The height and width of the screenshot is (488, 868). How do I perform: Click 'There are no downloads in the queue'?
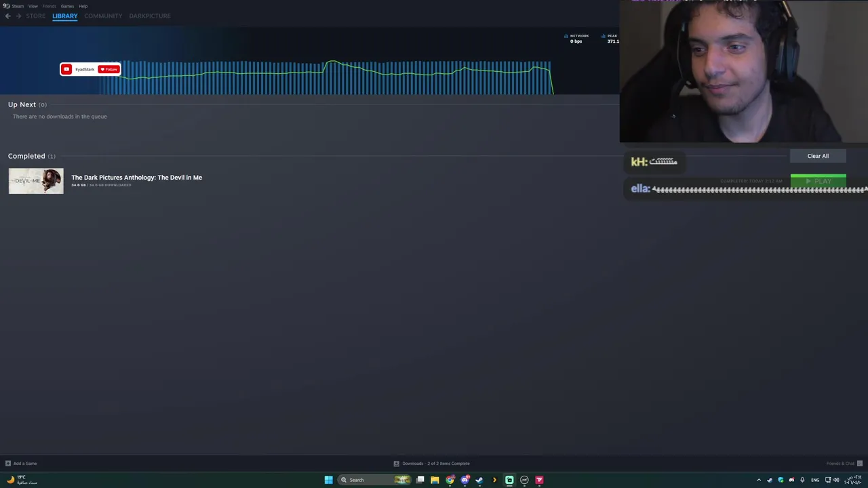tap(60, 117)
